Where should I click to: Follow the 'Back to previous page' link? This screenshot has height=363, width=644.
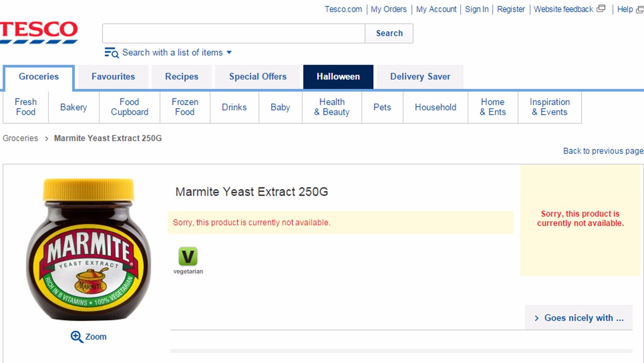tap(603, 151)
